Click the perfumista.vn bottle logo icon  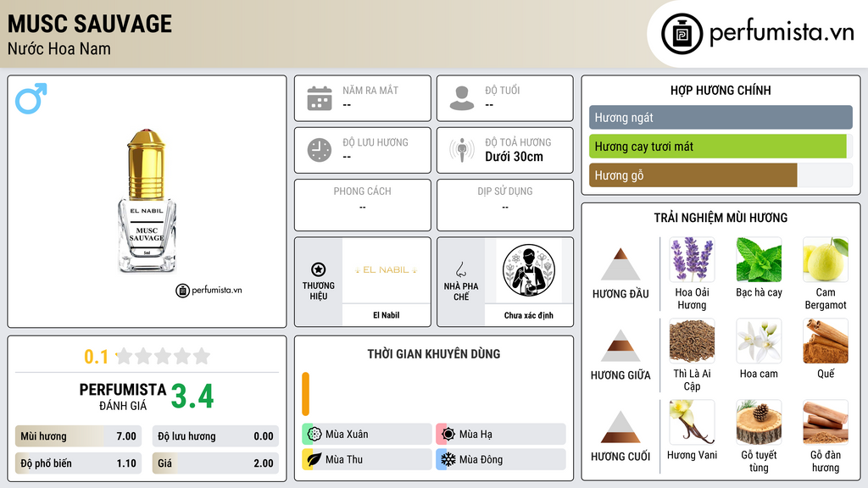[x=682, y=34]
